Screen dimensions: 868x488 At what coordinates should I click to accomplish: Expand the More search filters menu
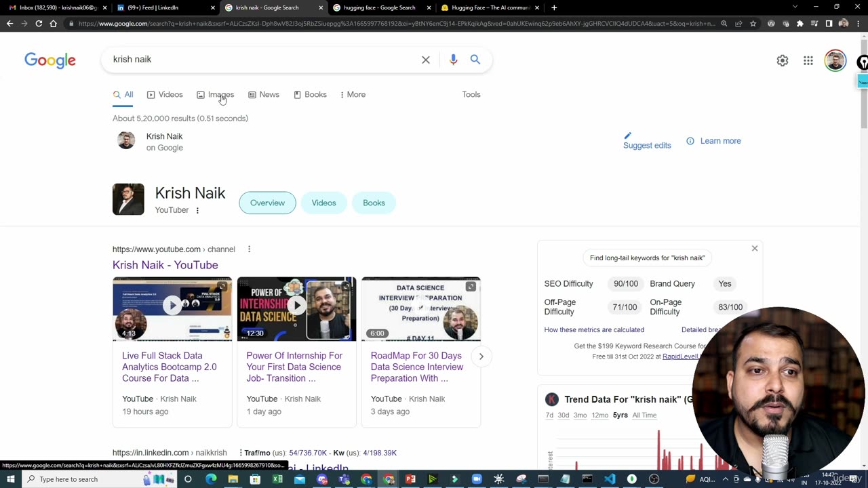pos(353,95)
